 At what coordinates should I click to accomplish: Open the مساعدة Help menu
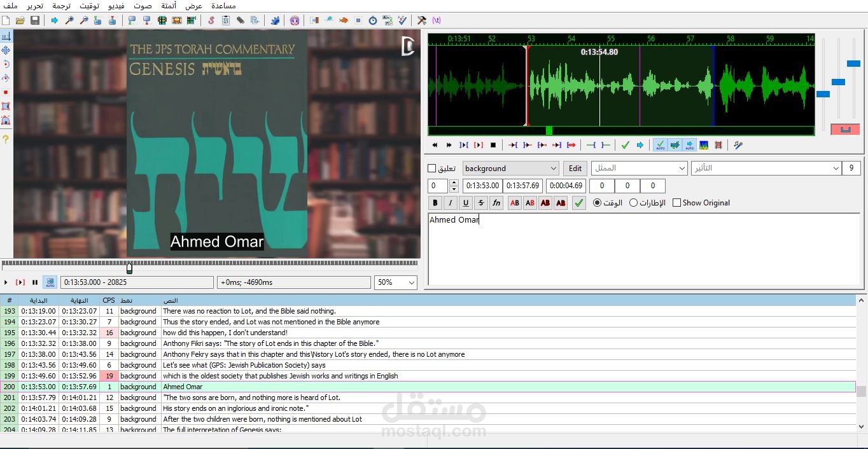point(222,5)
